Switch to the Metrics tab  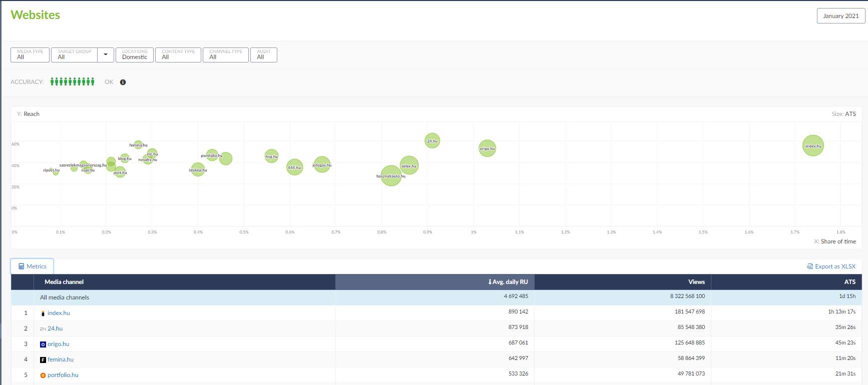[32, 266]
